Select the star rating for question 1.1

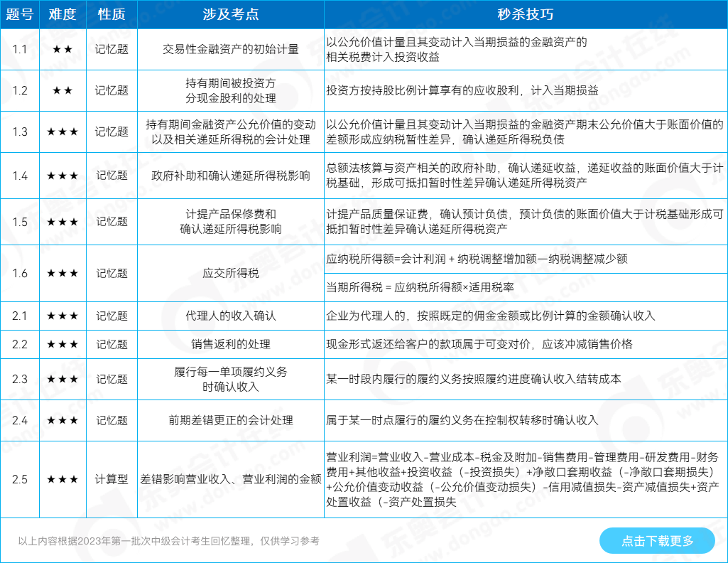point(63,50)
